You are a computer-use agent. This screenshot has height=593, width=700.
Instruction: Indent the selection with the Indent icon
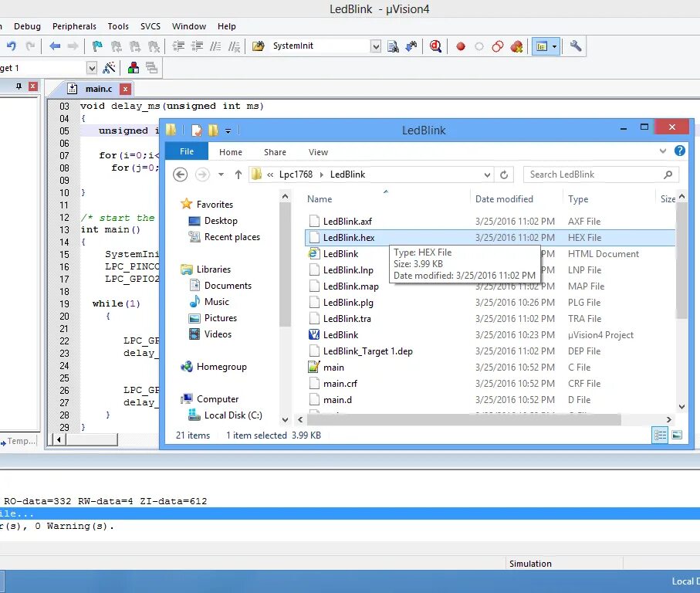coord(179,46)
